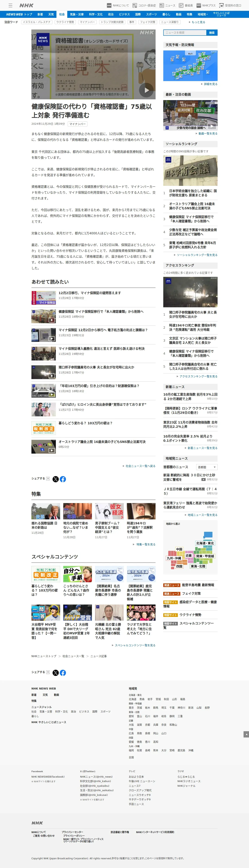Open 日本学術会議 ranking thumbnail
The width and height of the screenshot is (249, 868).
pyautogui.click(x=190, y=171)
